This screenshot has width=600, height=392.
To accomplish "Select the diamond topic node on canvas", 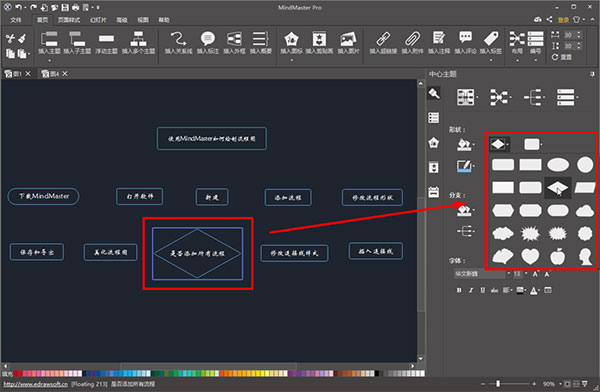I will pyautogui.click(x=197, y=253).
